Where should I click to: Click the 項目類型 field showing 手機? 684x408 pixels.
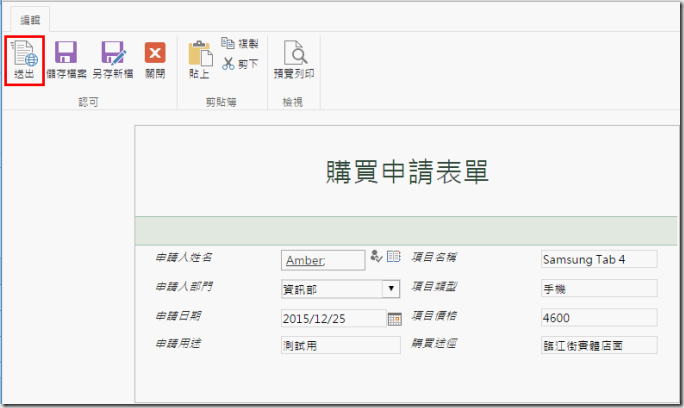pyautogui.click(x=598, y=289)
